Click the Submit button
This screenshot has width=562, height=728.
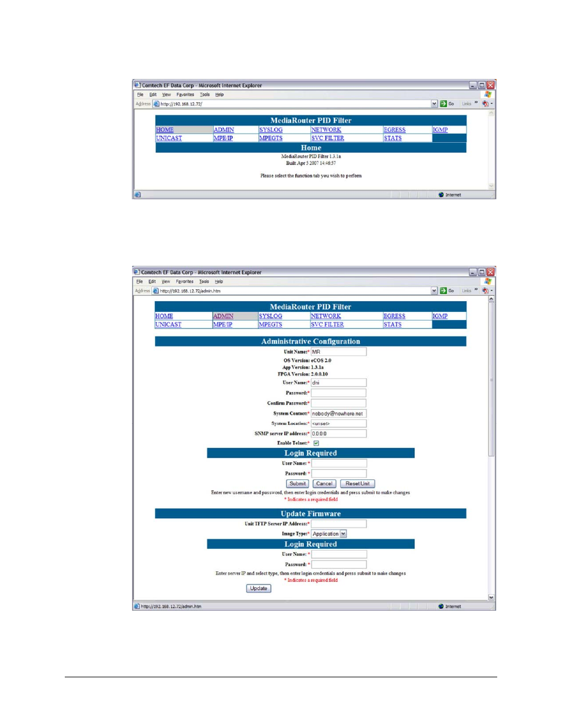pos(297,483)
